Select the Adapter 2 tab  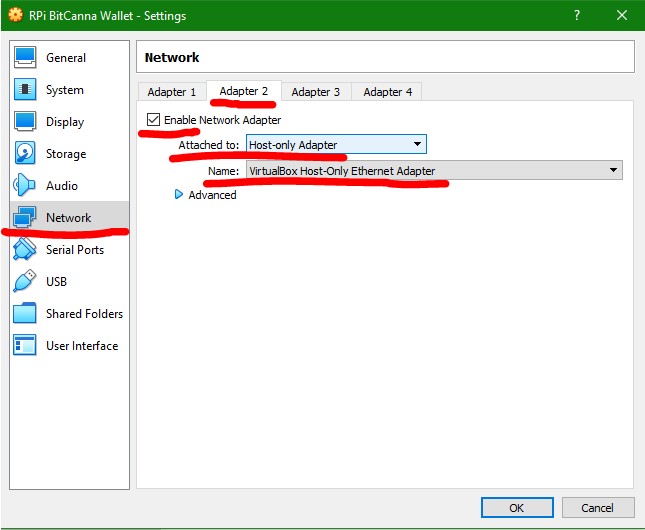244,91
